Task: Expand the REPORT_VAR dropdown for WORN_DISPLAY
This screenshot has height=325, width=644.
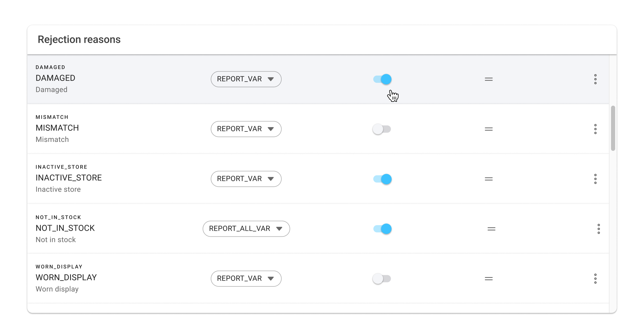Action: pos(246,279)
